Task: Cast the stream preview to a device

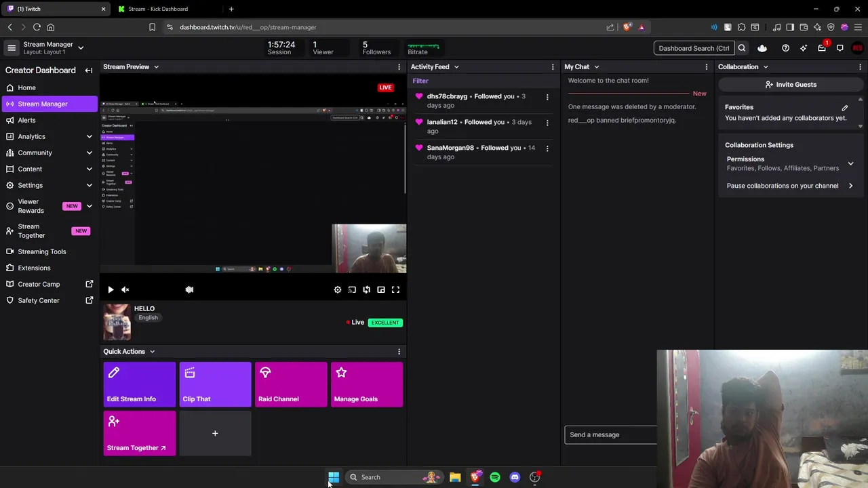Action: [352, 289]
